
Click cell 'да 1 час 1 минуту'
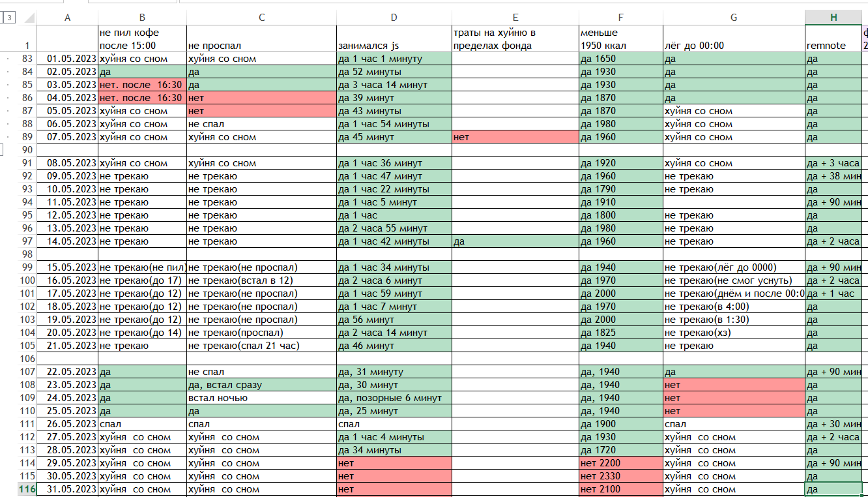coord(394,59)
